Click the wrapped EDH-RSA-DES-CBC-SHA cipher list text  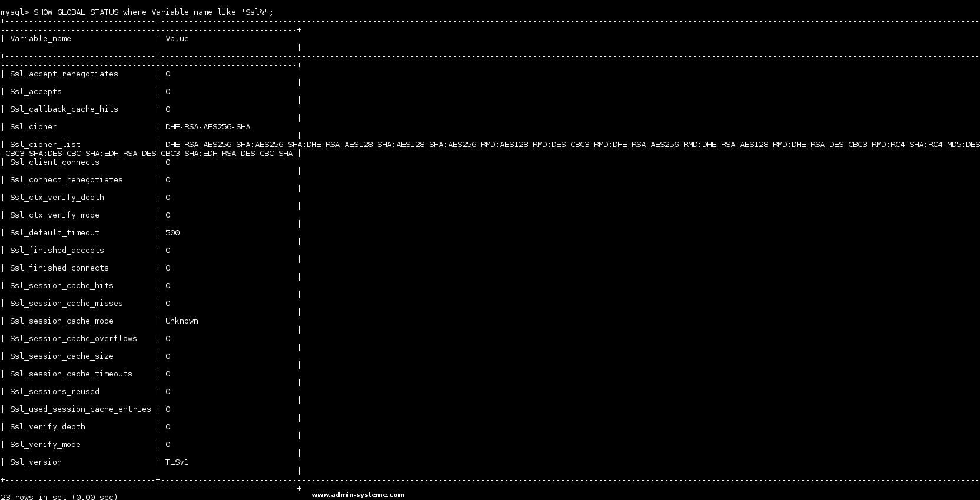(248, 153)
